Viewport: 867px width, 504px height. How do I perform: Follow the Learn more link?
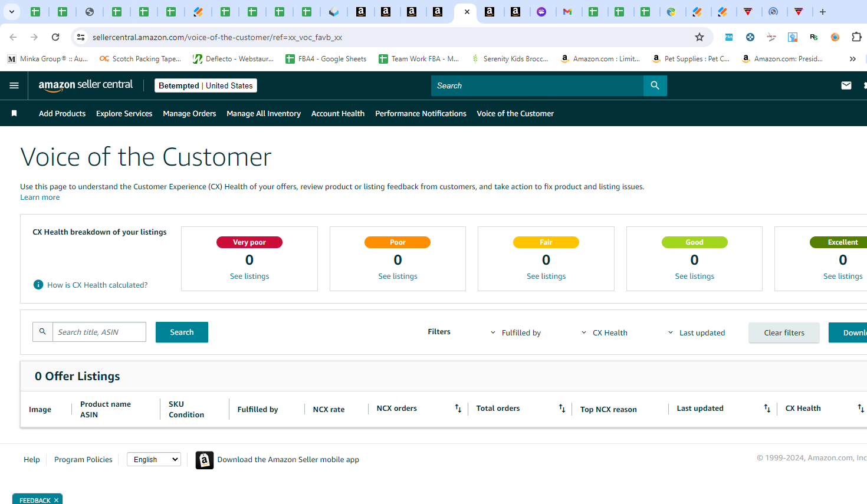pyautogui.click(x=40, y=197)
